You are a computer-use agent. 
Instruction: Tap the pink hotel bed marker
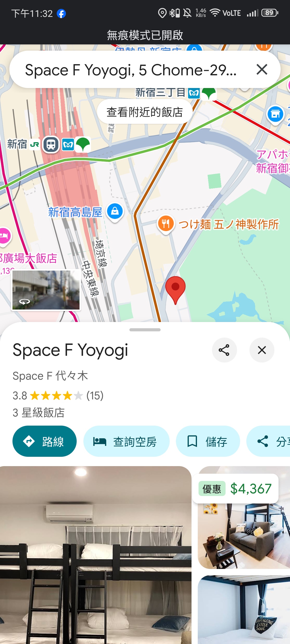(x=4, y=236)
